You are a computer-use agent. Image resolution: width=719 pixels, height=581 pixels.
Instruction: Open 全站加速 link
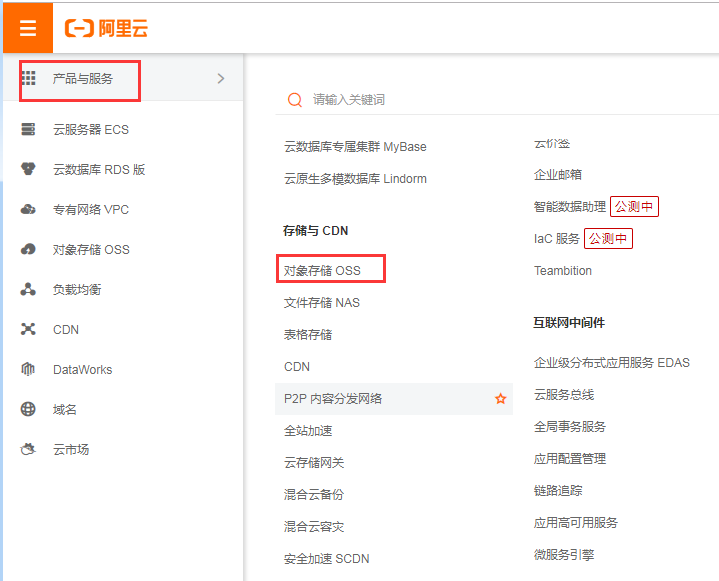pos(308,431)
